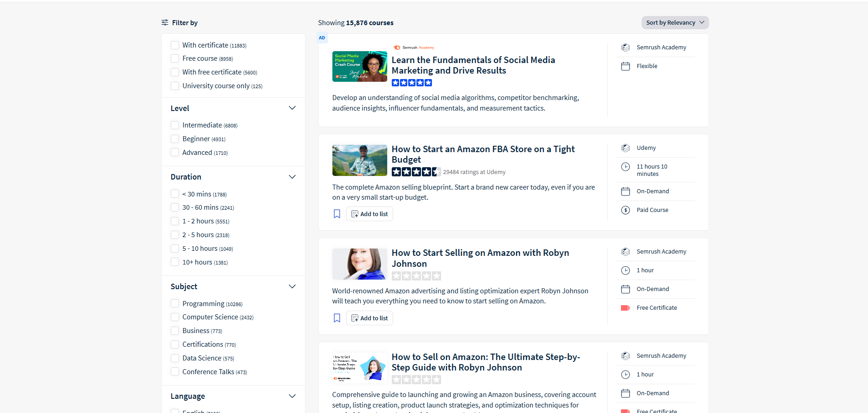The image size is (868, 413).
Task: Check the 30 - 60 mins duration filter
Action: coord(175,207)
